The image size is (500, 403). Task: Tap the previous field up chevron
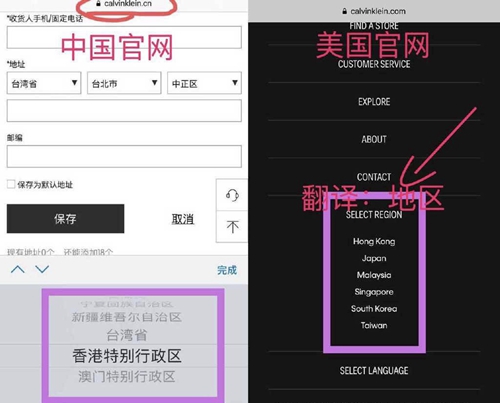[18, 269]
